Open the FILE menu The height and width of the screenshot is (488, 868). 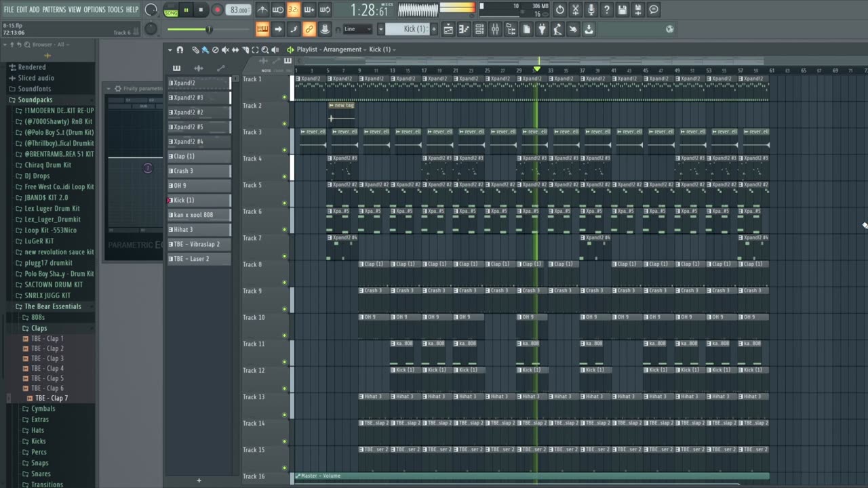click(x=9, y=9)
